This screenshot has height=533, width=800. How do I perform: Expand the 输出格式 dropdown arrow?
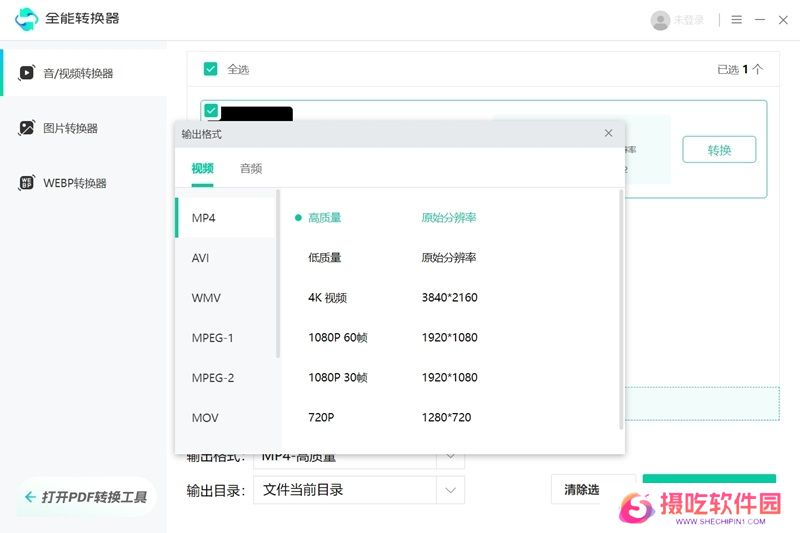(451, 458)
